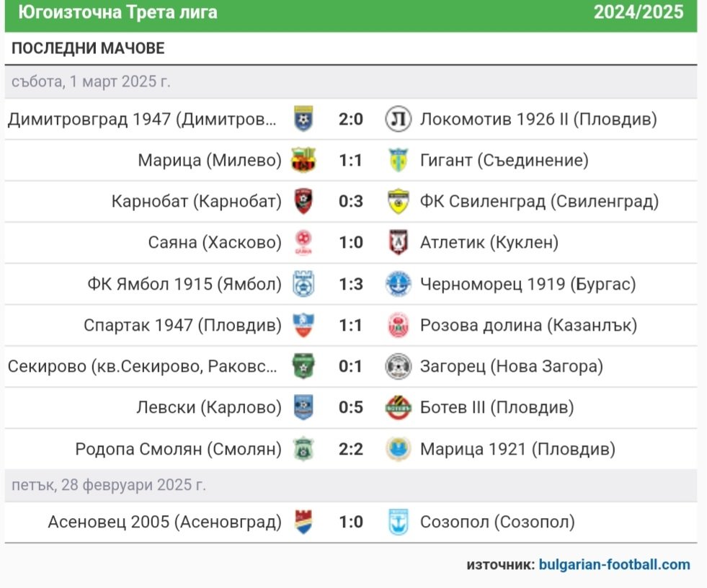Select the събота, 1 март 2025 date row
707x588 pixels.
[x=351, y=81]
